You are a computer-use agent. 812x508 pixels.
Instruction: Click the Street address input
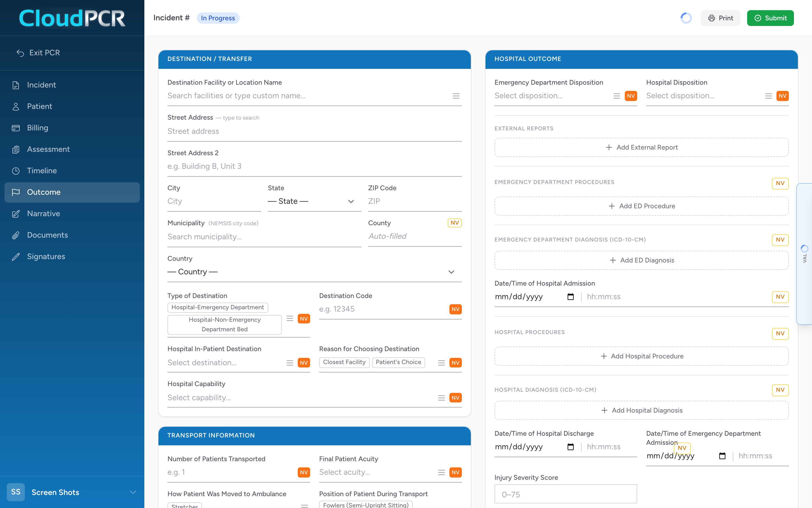[x=314, y=131]
